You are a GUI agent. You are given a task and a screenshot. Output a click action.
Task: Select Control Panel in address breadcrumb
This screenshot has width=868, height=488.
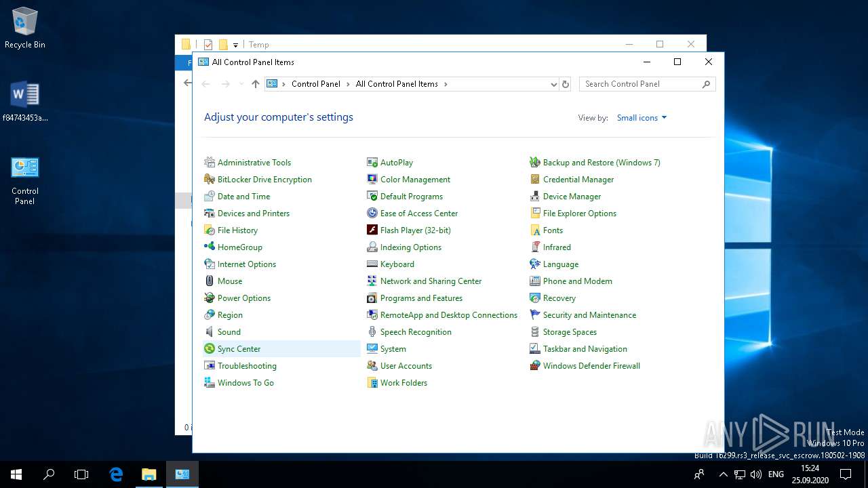pos(316,84)
